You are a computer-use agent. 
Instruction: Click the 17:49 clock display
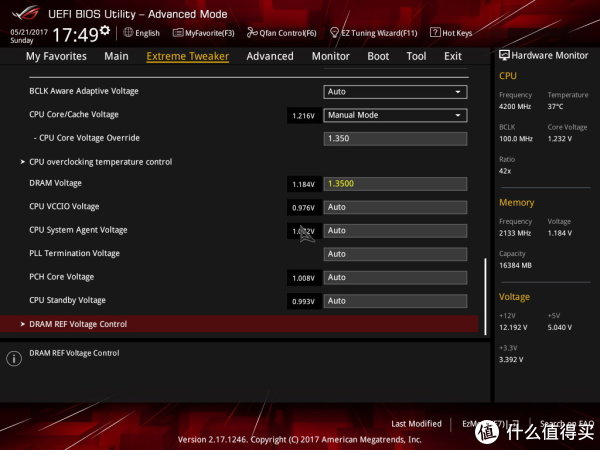(76, 35)
